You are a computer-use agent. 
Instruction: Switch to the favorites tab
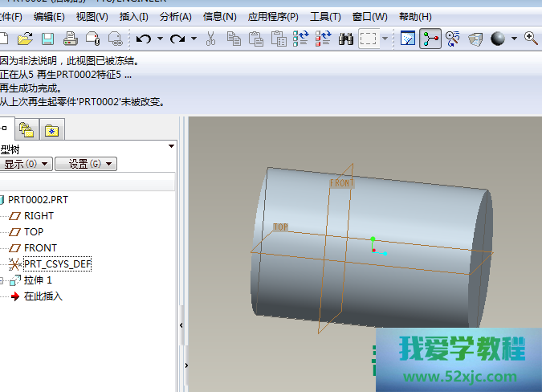[52, 129]
